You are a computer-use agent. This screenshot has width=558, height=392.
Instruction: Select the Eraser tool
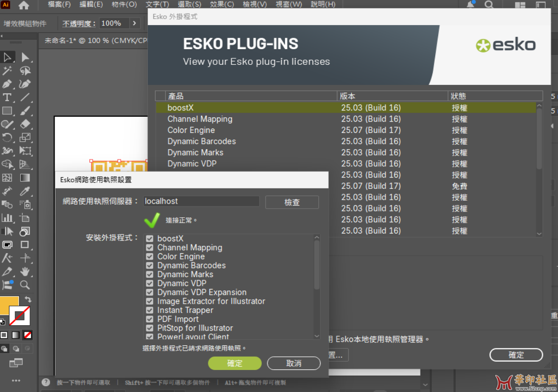[x=26, y=124]
